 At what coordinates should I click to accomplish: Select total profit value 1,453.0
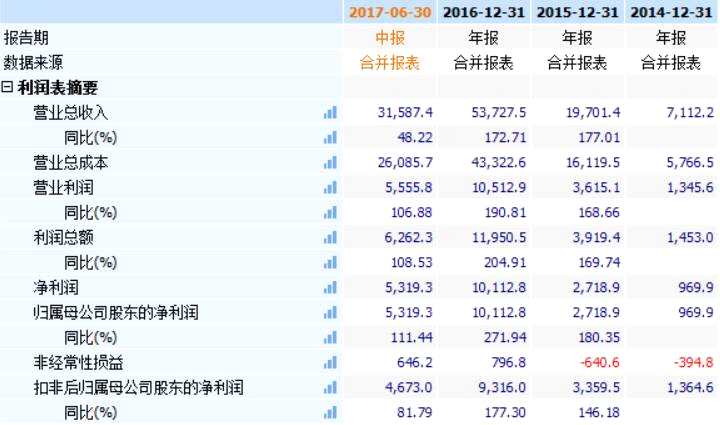coord(690,237)
